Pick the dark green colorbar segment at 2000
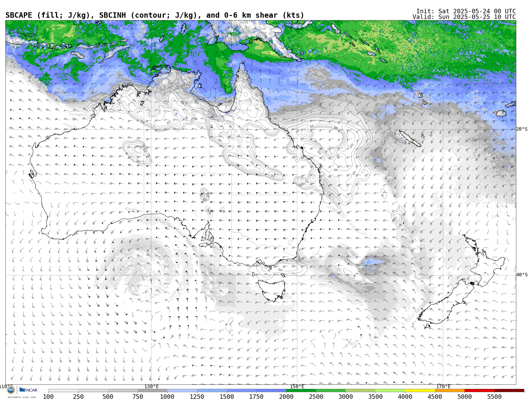Screen dimensions: 532x400 click(301, 391)
